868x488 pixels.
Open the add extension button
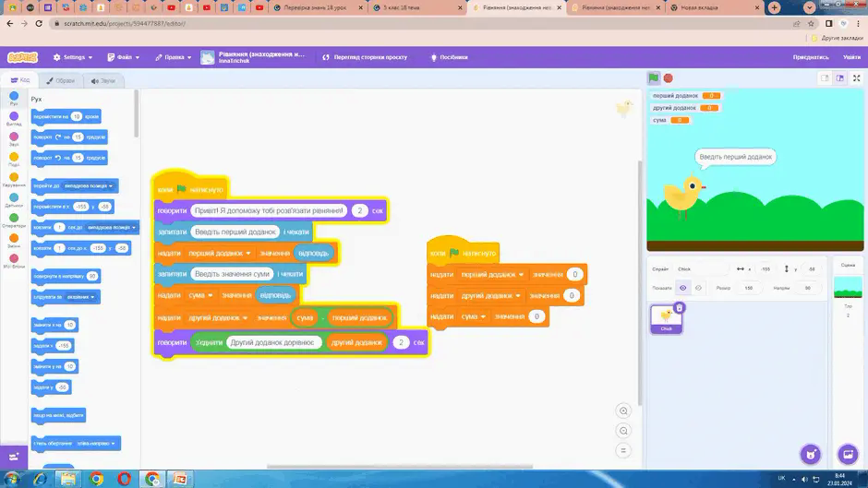pyautogui.click(x=14, y=457)
